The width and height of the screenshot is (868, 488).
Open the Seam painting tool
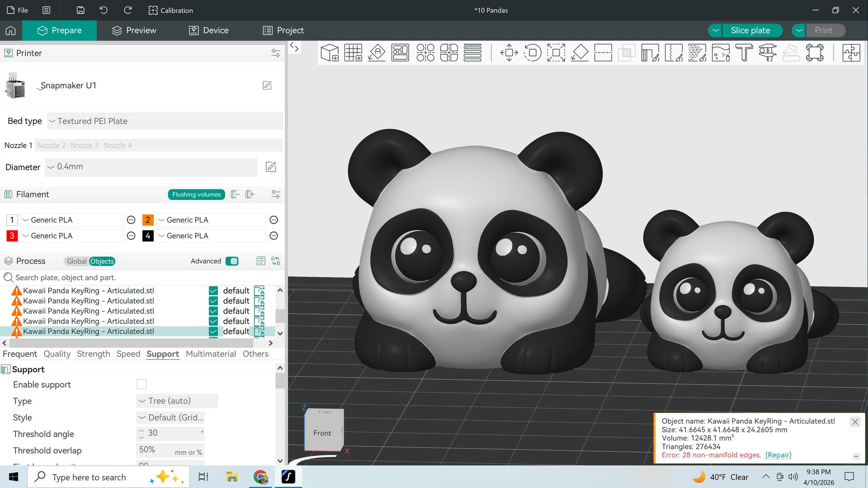[673, 53]
